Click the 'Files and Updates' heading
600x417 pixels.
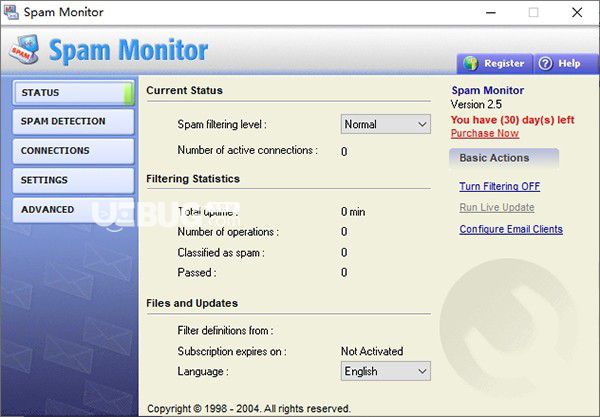pos(192,303)
